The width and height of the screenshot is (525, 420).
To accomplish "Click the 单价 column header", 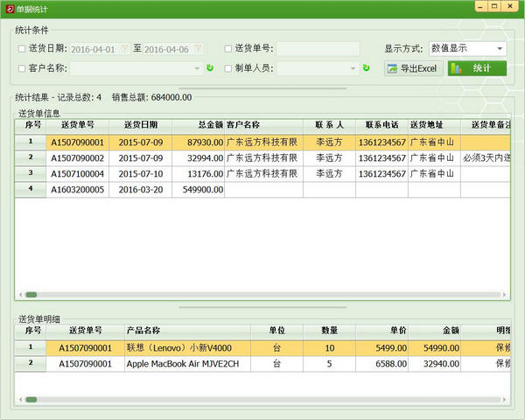I will point(381,331).
